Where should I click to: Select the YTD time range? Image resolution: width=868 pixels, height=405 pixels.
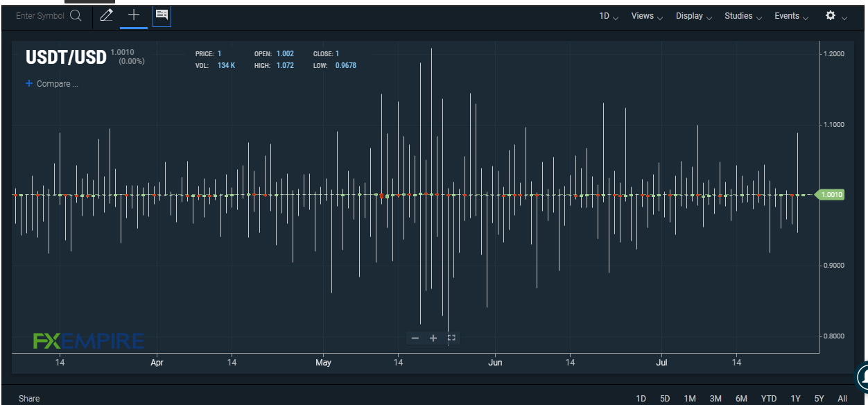click(x=769, y=399)
